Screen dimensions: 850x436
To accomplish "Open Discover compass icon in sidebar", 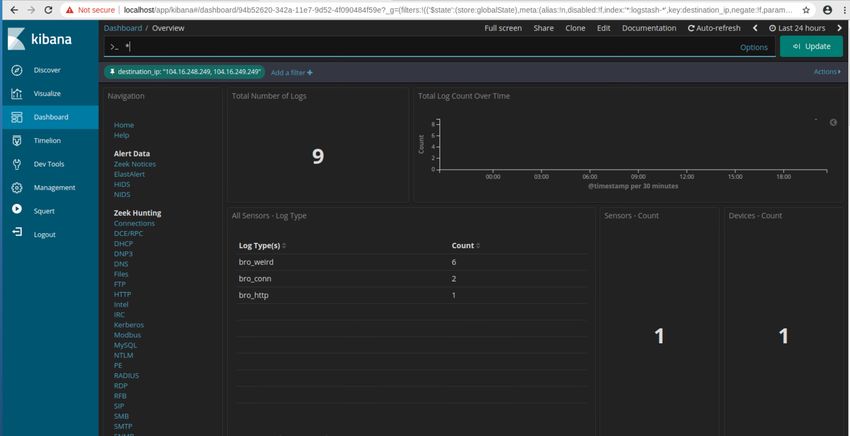I will click(17, 70).
